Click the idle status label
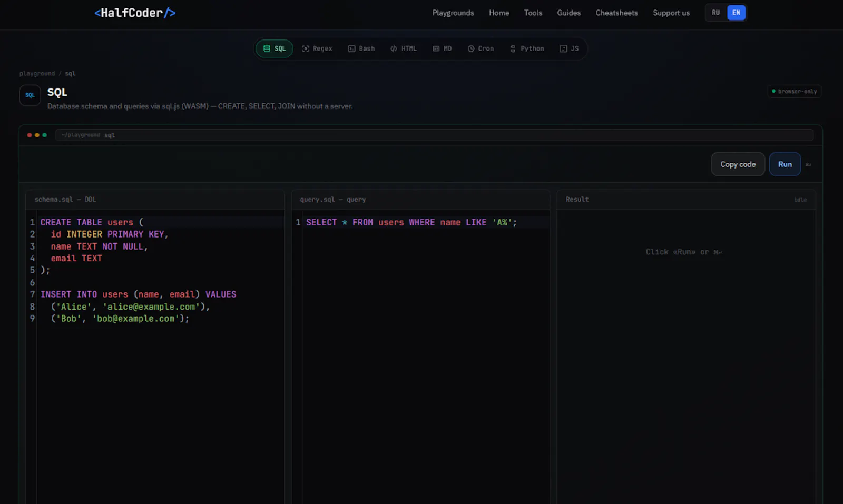Screen dimensions: 843x504 [800, 200]
